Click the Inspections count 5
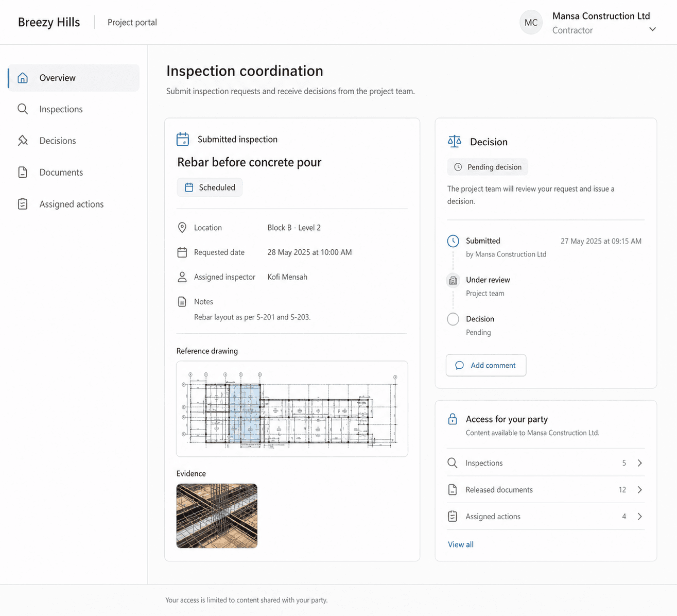This screenshot has width=677, height=616. 624,463
